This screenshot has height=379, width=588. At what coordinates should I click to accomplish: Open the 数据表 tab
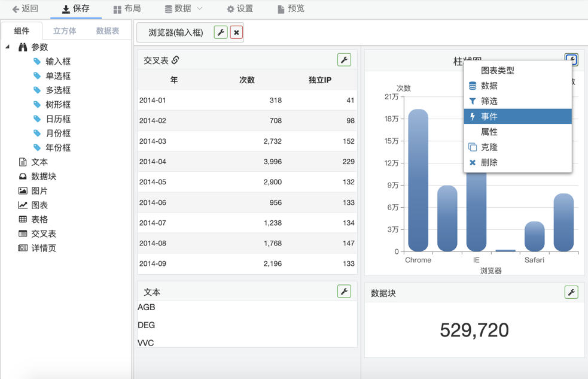(x=108, y=31)
